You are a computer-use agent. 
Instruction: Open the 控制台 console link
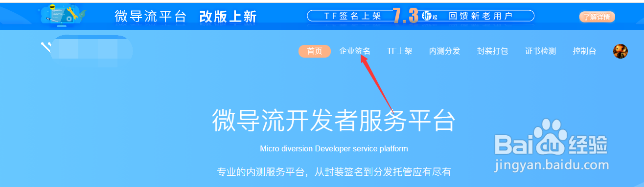coord(584,51)
